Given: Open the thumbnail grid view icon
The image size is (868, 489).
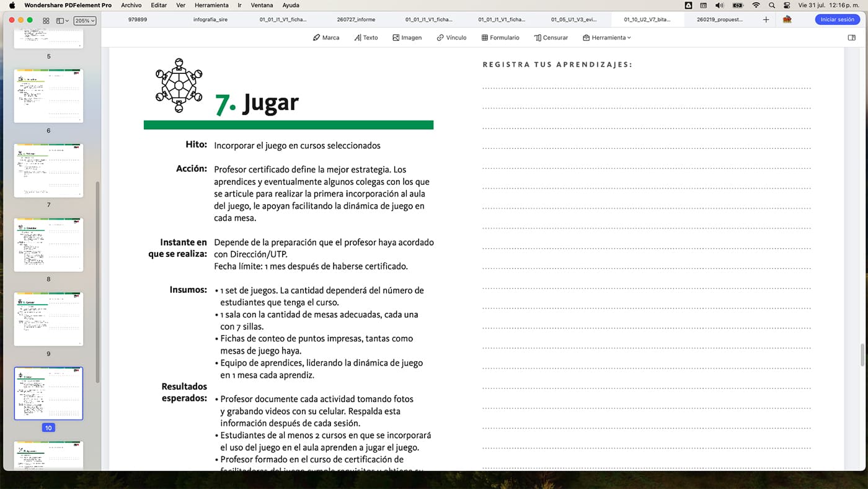Looking at the screenshot, I should [46, 20].
